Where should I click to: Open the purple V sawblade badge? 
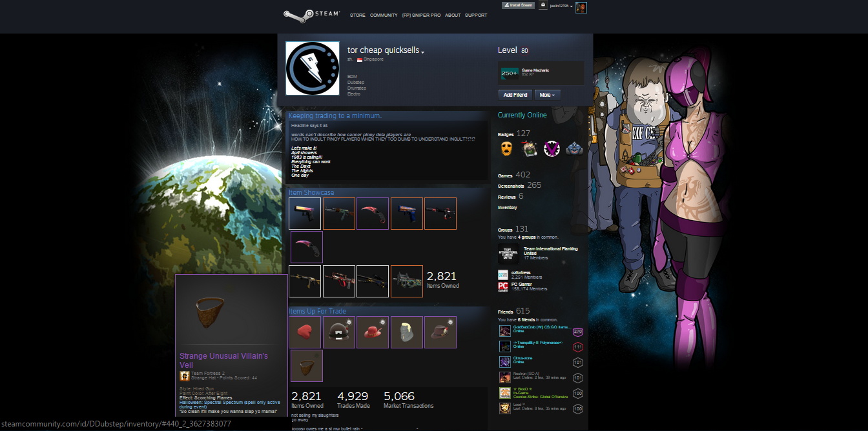coord(551,149)
